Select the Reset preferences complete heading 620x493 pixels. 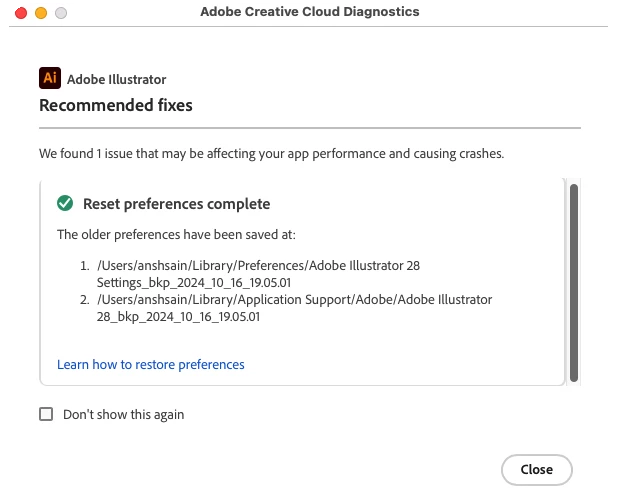click(x=176, y=204)
